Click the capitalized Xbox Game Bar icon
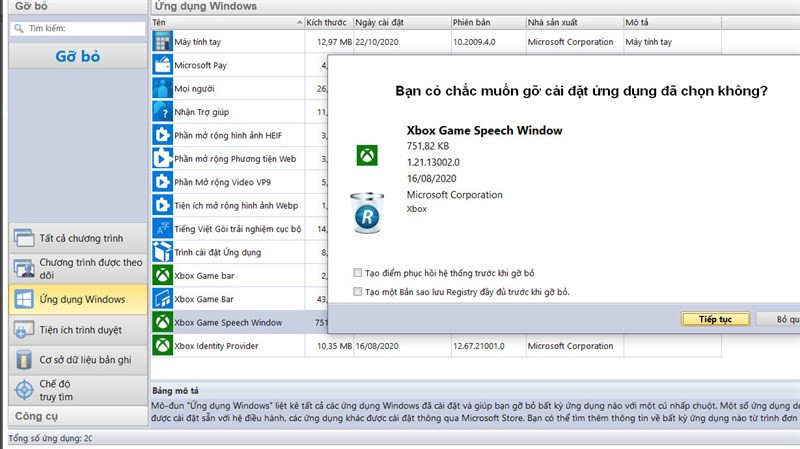This screenshot has height=449, width=800. click(x=162, y=299)
